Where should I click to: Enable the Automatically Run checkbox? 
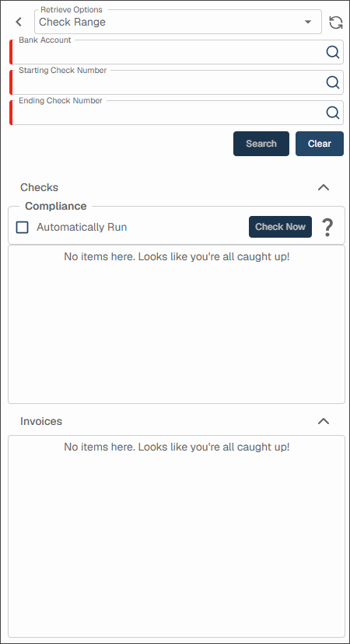point(23,227)
